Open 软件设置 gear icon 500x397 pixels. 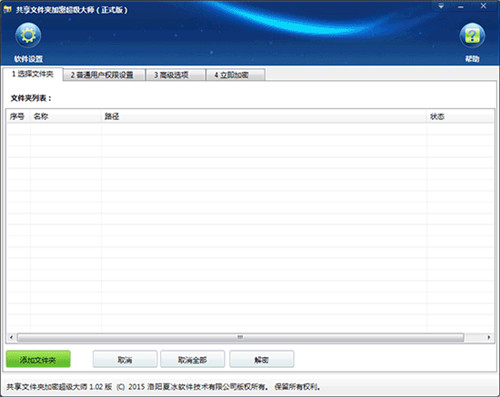[x=28, y=35]
